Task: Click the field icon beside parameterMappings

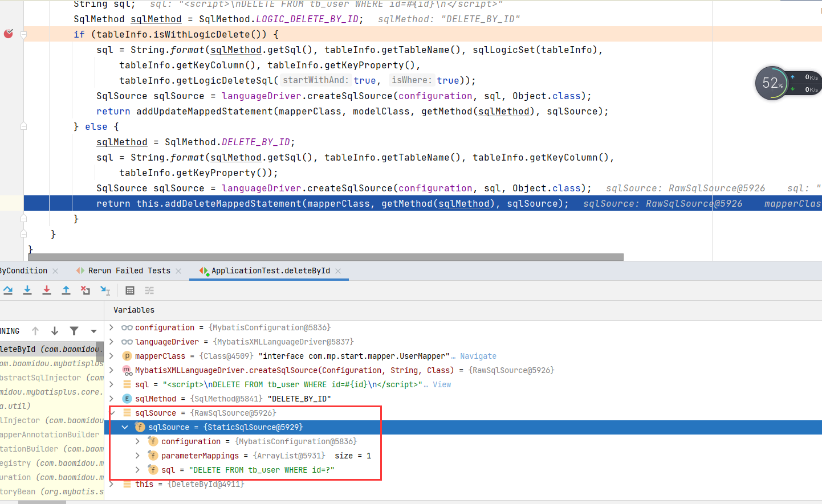Action: (153, 456)
